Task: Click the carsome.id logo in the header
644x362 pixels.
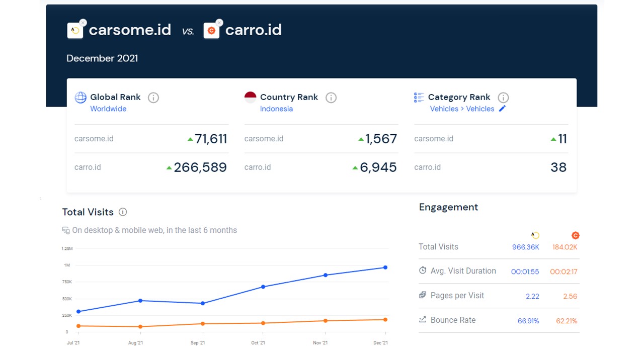Action: tap(75, 31)
